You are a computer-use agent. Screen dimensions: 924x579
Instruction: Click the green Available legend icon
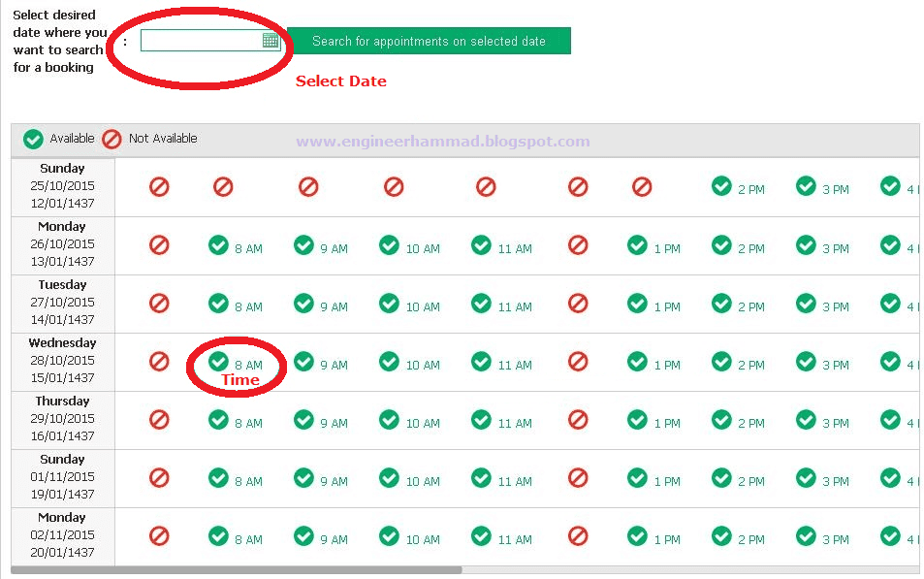31,139
